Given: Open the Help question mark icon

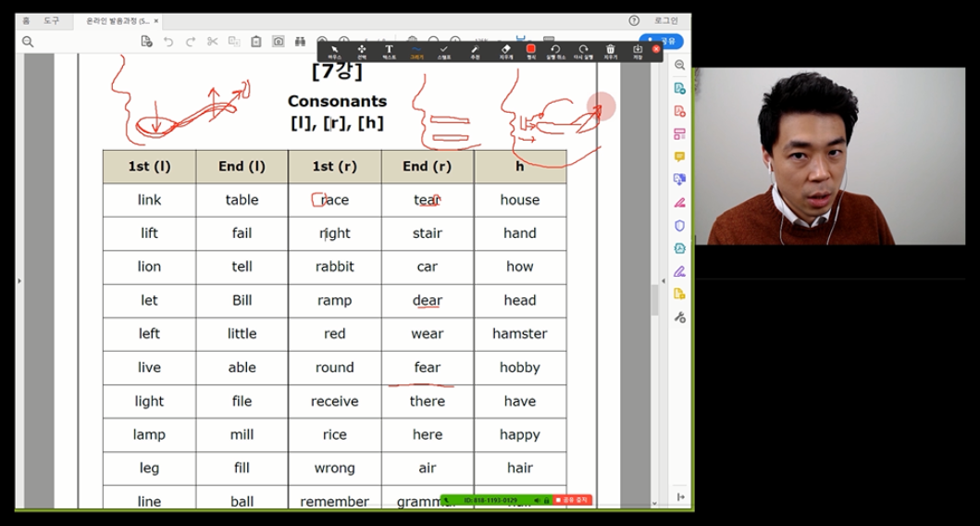Looking at the screenshot, I should click(x=634, y=20).
